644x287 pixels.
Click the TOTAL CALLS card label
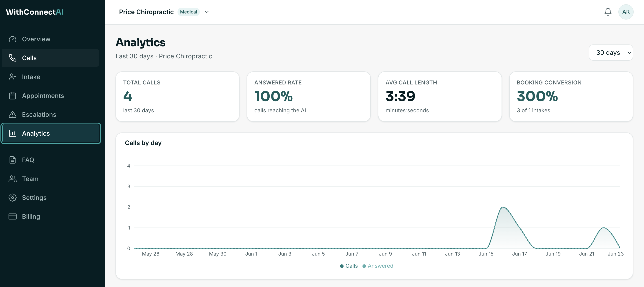click(142, 83)
